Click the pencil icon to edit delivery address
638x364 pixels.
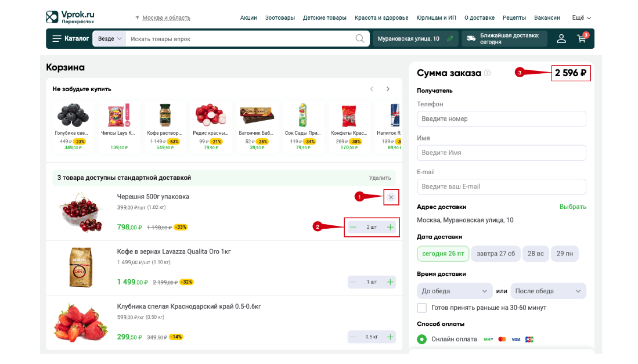(x=450, y=39)
